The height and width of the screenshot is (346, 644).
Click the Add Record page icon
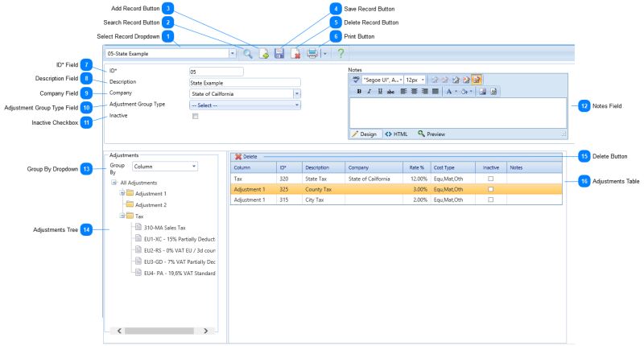coord(264,54)
